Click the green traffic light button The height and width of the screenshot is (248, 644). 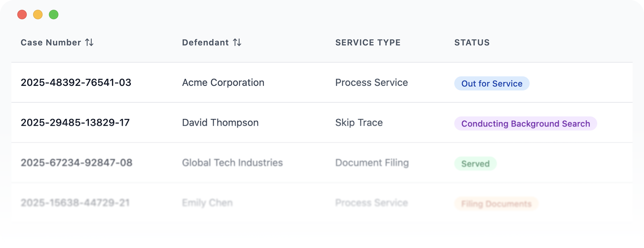pos(54,14)
